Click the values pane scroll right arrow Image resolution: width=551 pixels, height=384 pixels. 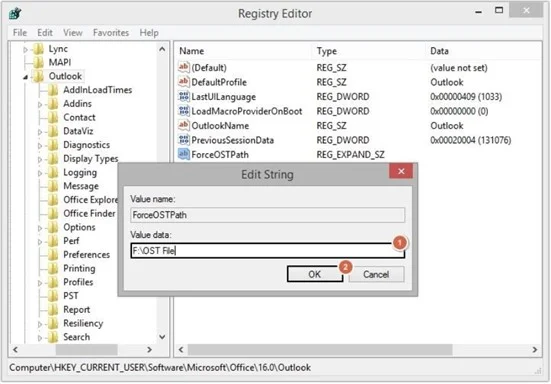[534, 350]
